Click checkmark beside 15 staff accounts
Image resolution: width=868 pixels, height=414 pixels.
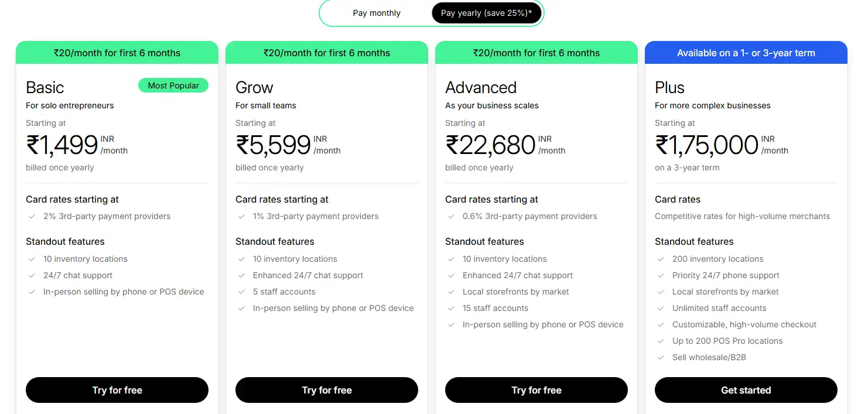[452, 308]
